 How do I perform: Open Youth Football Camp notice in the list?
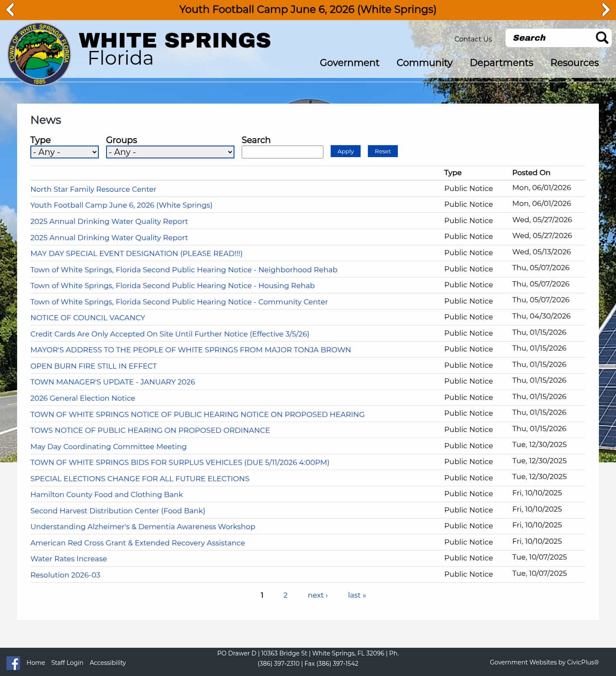pyautogui.click(x=121, y=205)
